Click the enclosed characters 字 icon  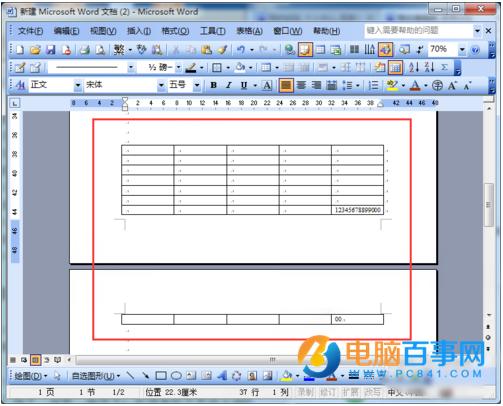click(x=437, y=86)
